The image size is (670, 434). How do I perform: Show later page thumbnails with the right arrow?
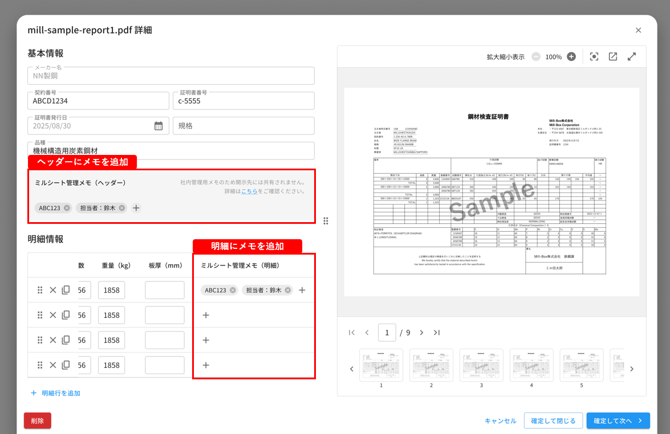tap(632, 369)
